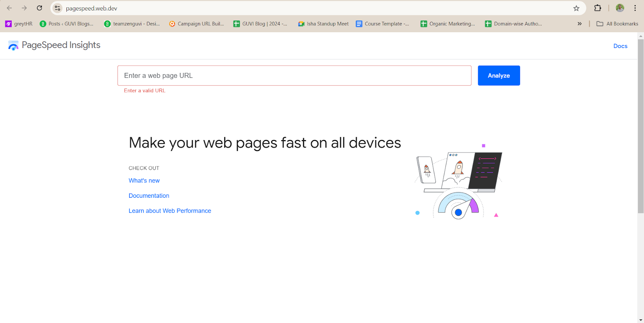This screenshot has width=644, height=323.
Task: Open site information icon in address bar
Action: point(58,8)
